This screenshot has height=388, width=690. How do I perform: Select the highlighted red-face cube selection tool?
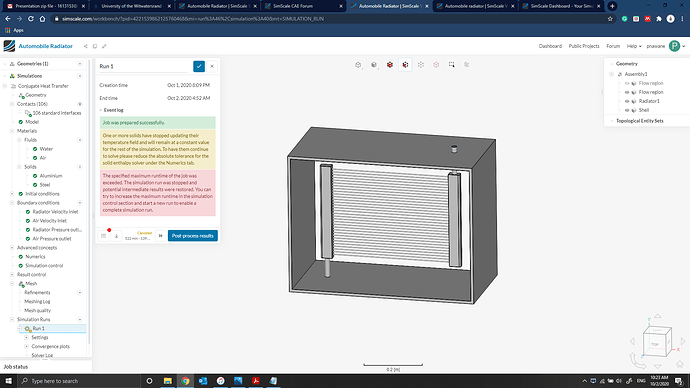[405, 65]
